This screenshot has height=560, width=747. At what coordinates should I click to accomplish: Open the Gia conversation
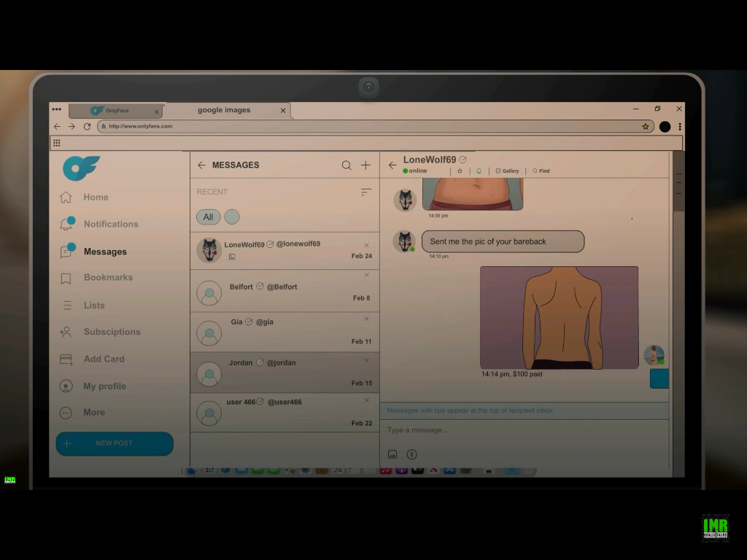tap(285, 332)
